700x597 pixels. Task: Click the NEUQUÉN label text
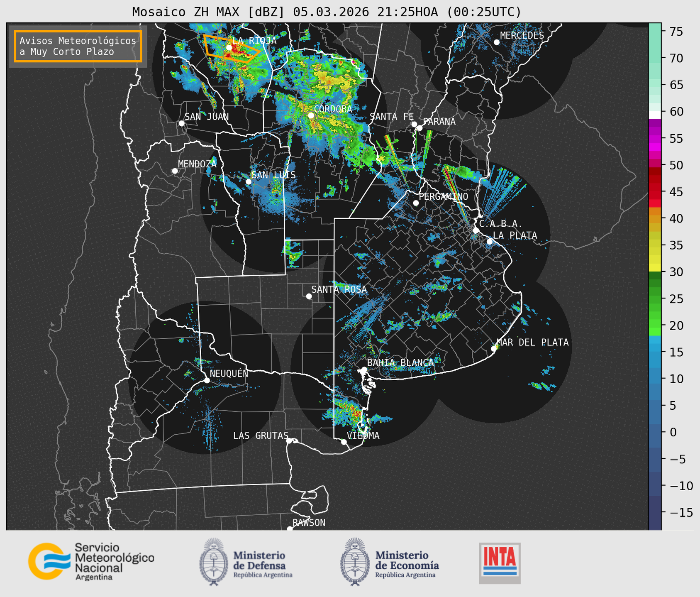[229, 373]
